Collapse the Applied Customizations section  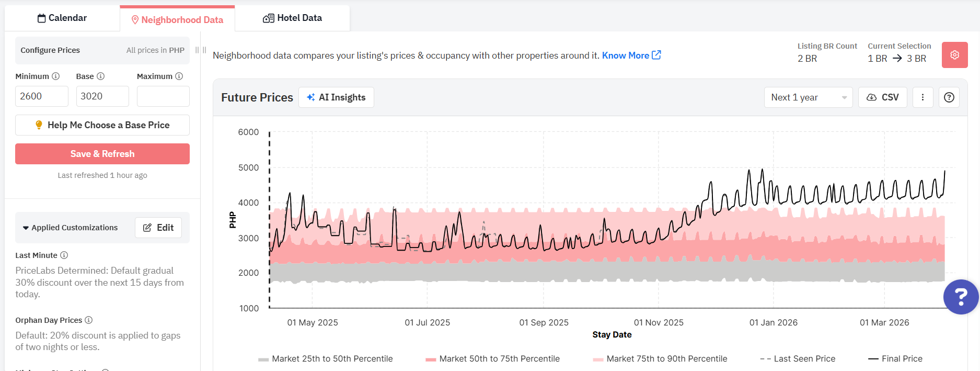tap(70, 228)
